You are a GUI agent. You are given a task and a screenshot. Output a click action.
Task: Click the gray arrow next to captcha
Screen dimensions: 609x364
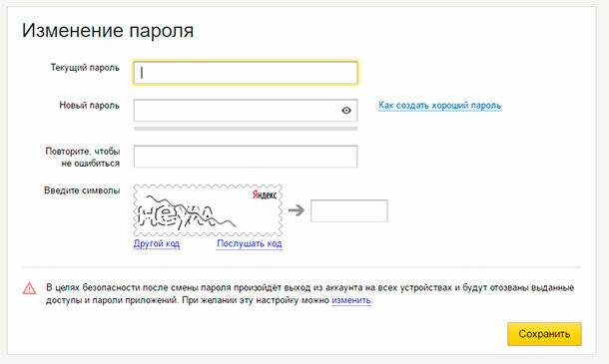pyautogui.click(x=297, y=210)
